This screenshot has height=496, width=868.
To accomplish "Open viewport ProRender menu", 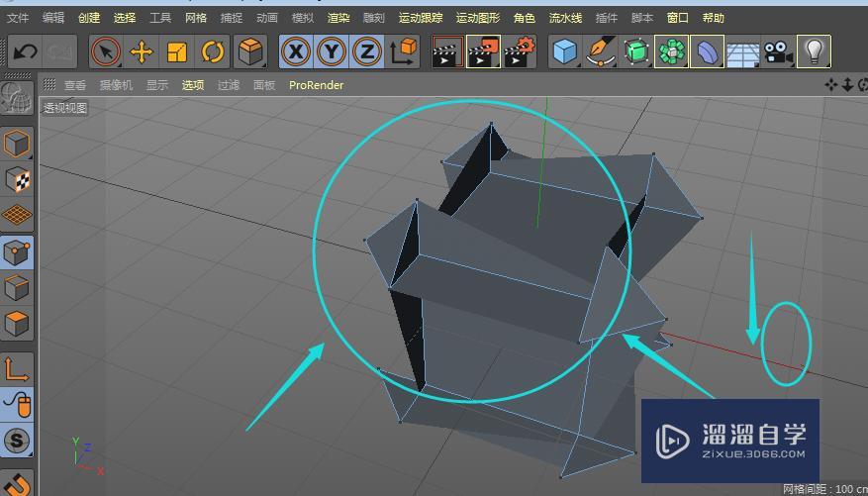I will (316, 85).
